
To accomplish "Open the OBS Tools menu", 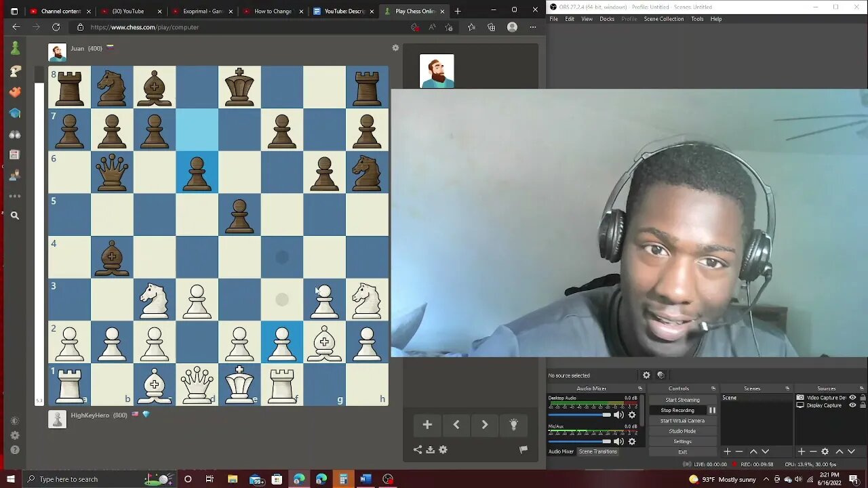I will point(697,19).
